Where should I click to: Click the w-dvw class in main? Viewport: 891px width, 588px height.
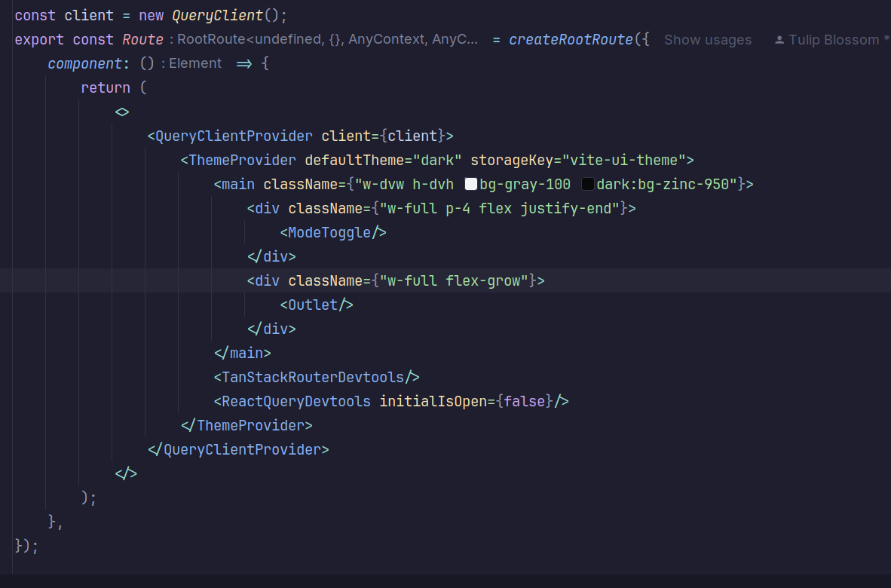384,184
